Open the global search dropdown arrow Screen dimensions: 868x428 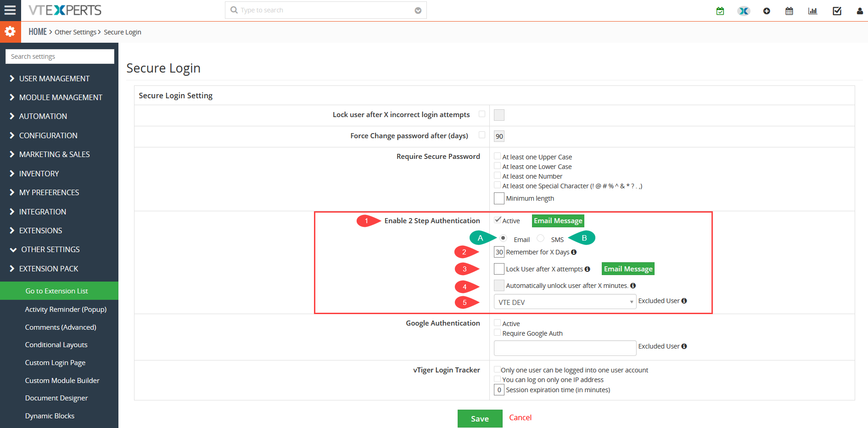pos(418,11)
